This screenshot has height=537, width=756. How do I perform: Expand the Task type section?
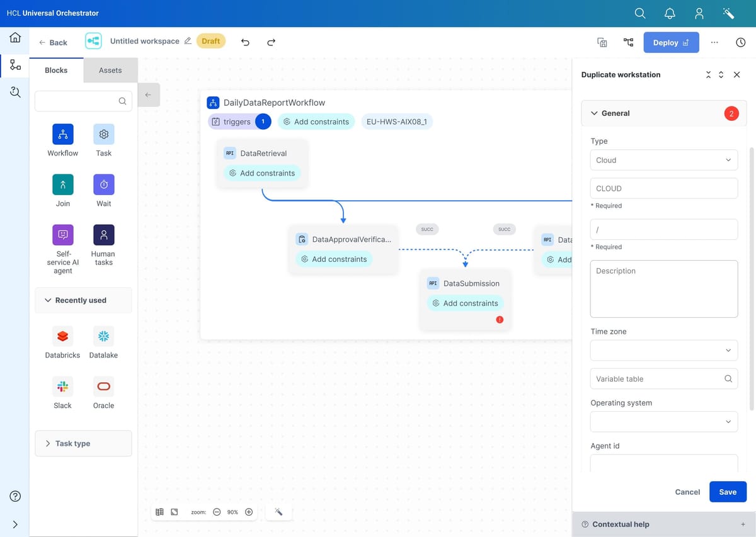coord(83,443)
